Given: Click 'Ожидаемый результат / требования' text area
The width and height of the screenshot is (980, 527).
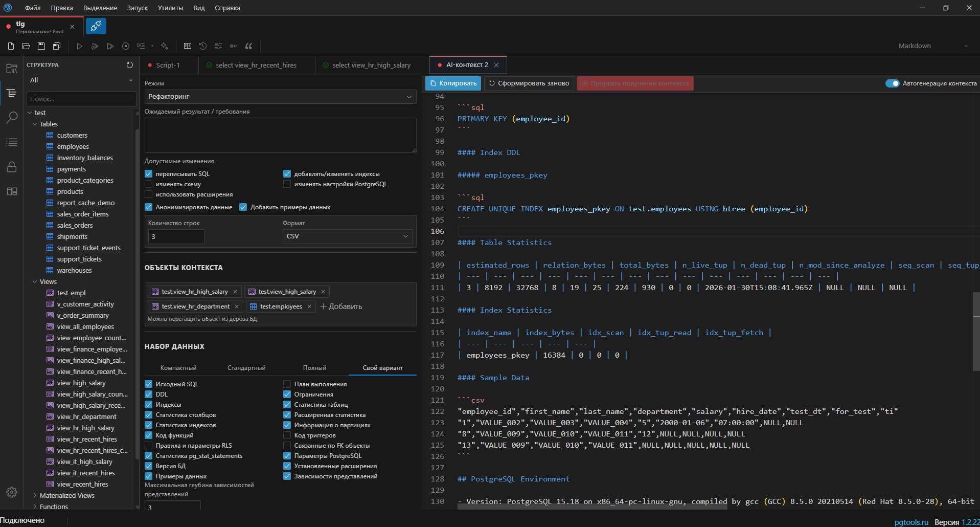Looking at the screenshot, I should [x=280, y=135].
